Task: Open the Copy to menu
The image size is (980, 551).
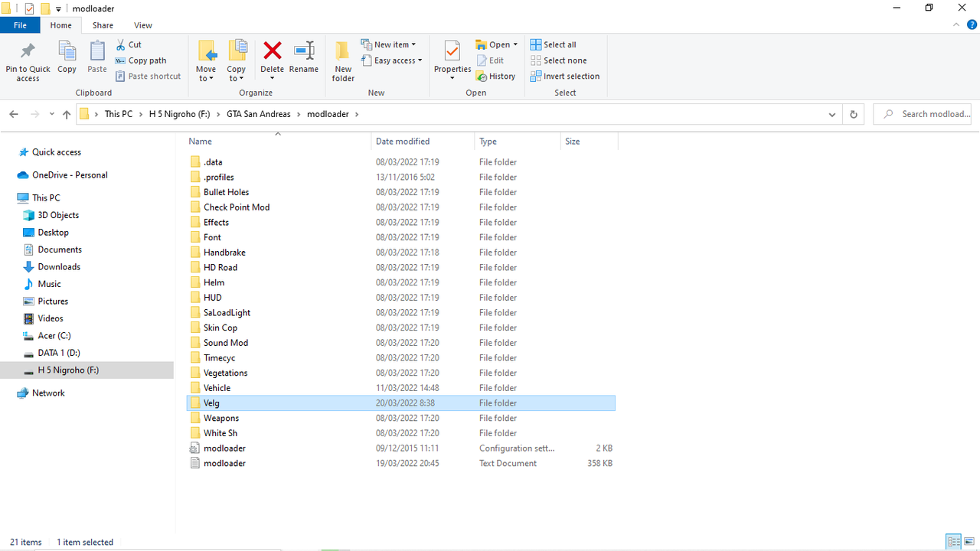Action: tap(237, 61)
